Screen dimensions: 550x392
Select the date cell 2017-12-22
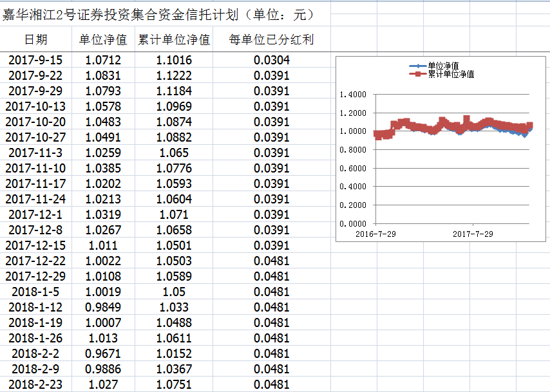pyautogui.click(x=35, y=261)
